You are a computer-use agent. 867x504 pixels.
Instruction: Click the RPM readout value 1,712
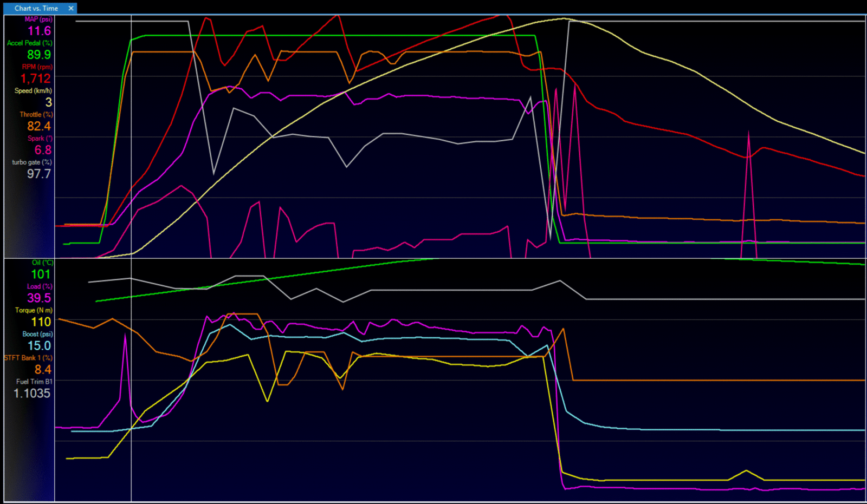coord(36,79)
